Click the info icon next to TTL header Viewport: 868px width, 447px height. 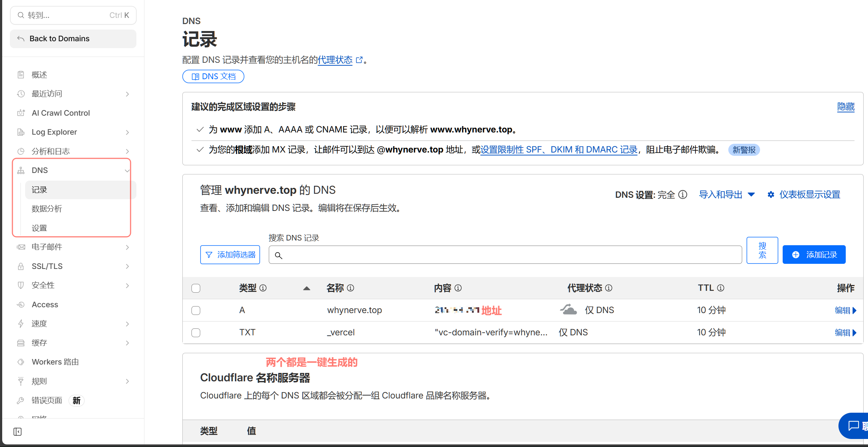[x=721, y=288]
